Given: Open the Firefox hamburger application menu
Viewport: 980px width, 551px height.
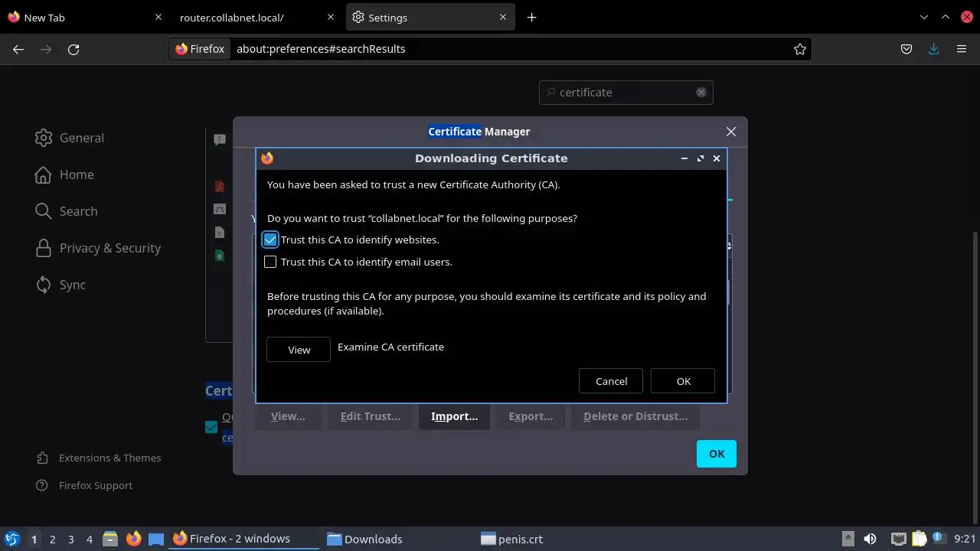Looking at the screenshot, I should 962,49.
